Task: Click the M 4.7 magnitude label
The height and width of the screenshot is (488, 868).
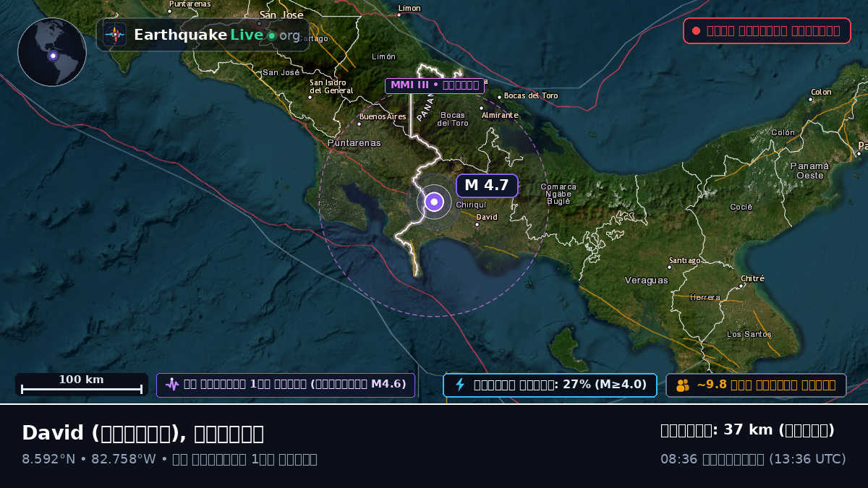Action: pyautogui.click(x=487, y=186)
